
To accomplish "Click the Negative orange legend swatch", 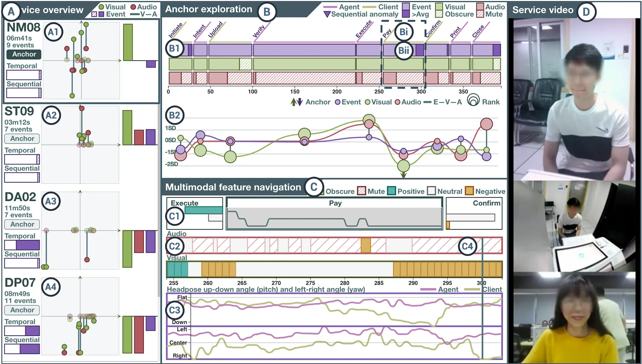I will pyautogui.click(x=469, y=191).
